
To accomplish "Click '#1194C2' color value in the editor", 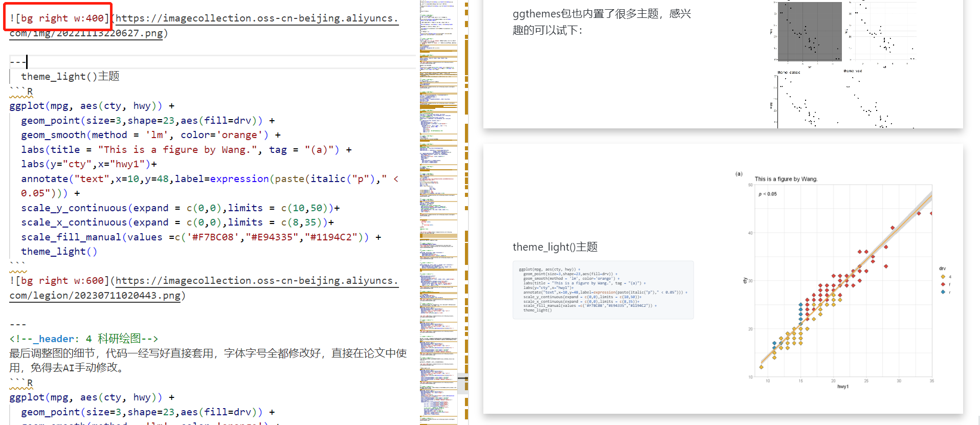I will coord(330,237).
